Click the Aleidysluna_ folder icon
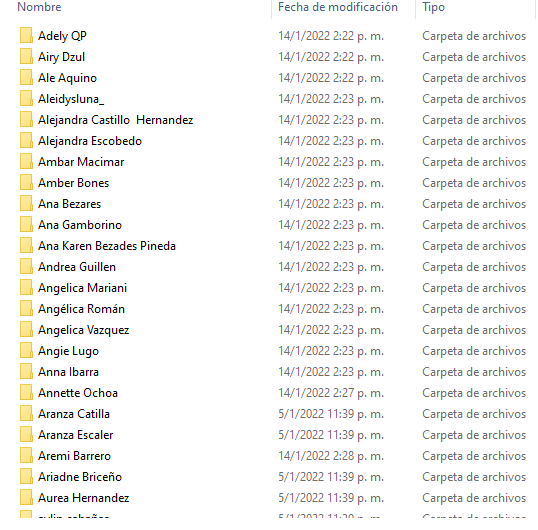 coord(26,98)
